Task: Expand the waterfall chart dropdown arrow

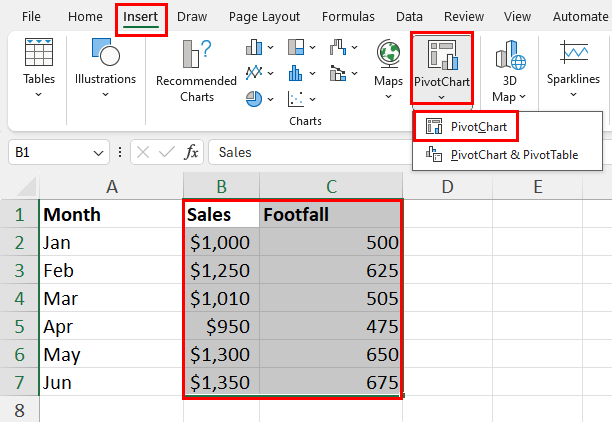Action: point(354,48)
